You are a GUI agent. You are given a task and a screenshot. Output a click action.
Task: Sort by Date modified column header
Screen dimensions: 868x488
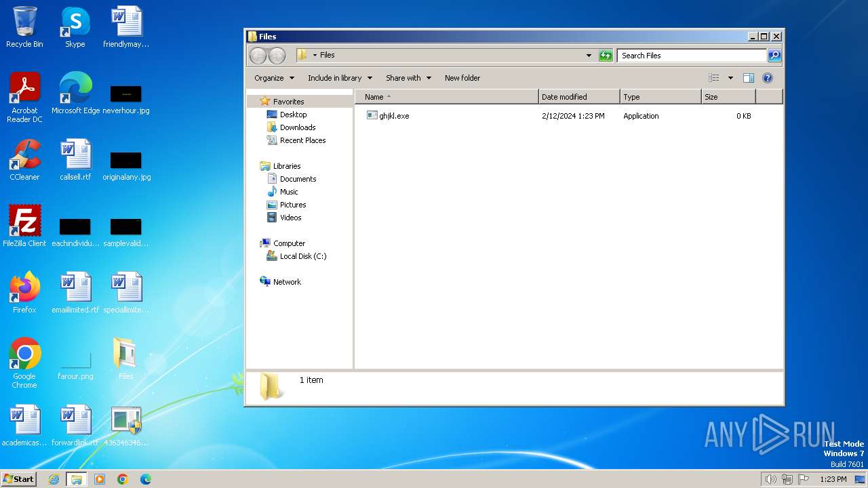579,97
